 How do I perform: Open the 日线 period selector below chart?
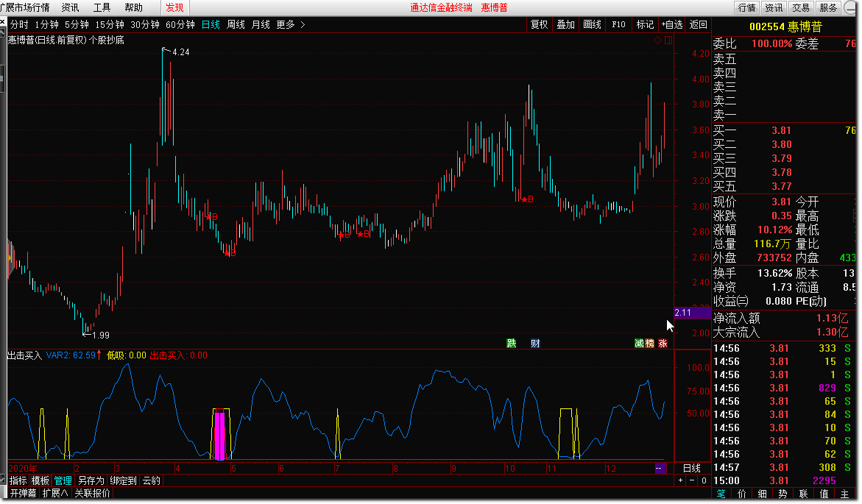[x=691, y=468]
